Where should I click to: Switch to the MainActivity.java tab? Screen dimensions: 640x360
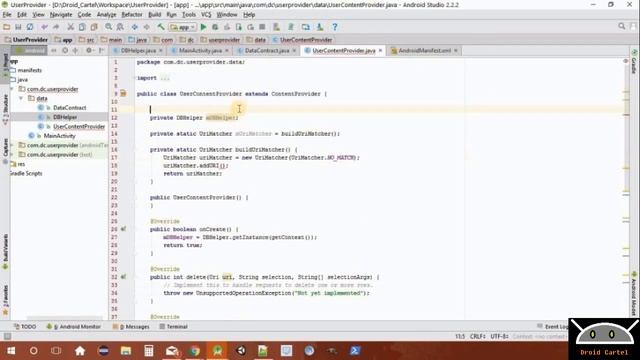click(200, 51)
